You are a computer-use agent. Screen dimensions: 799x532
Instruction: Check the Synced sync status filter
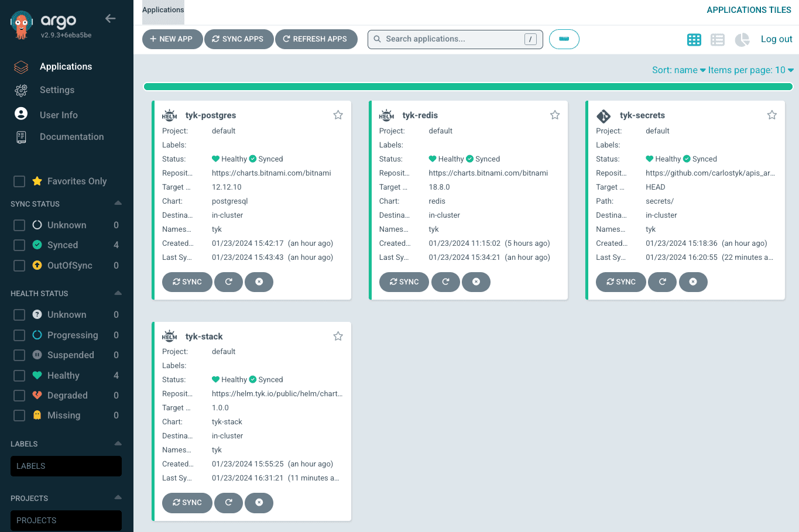click(18, 245)
